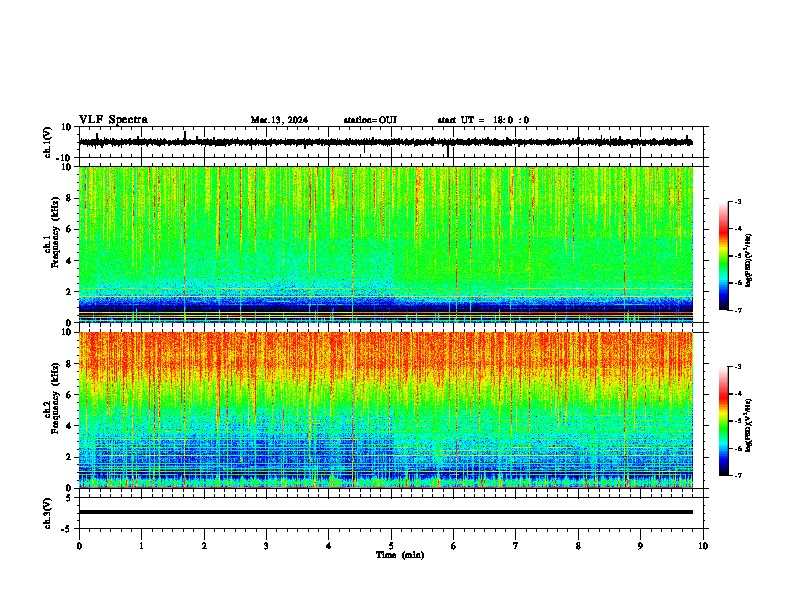The width and height of the screenshot is (792, 612).
Task: Click the "-5" tick on ch.3(V) axis
Action: [67, 529]
